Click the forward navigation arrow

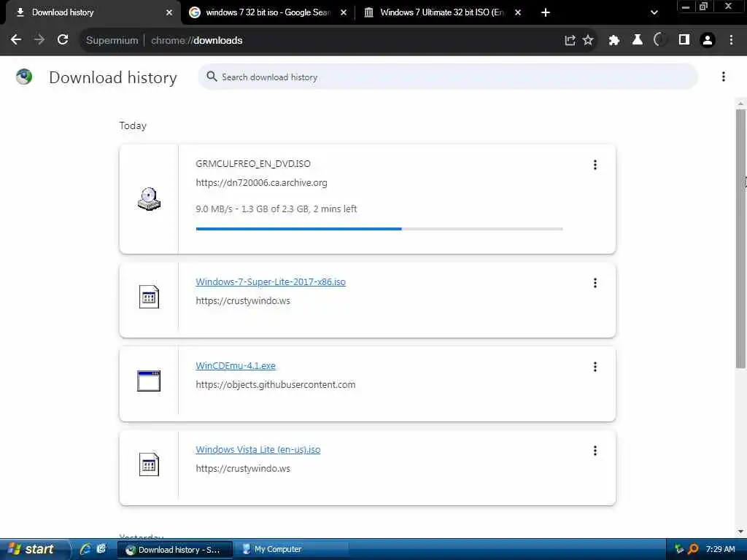coord(39,40)
